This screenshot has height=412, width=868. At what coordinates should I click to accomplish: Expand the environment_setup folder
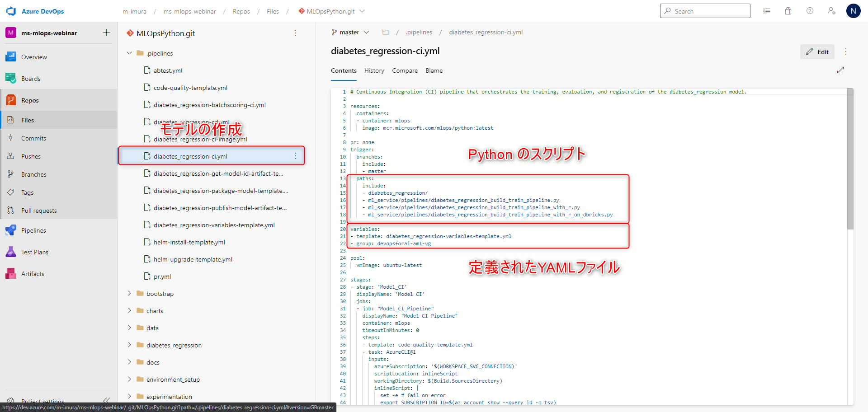pyautogui.click(x=129, y=379)
